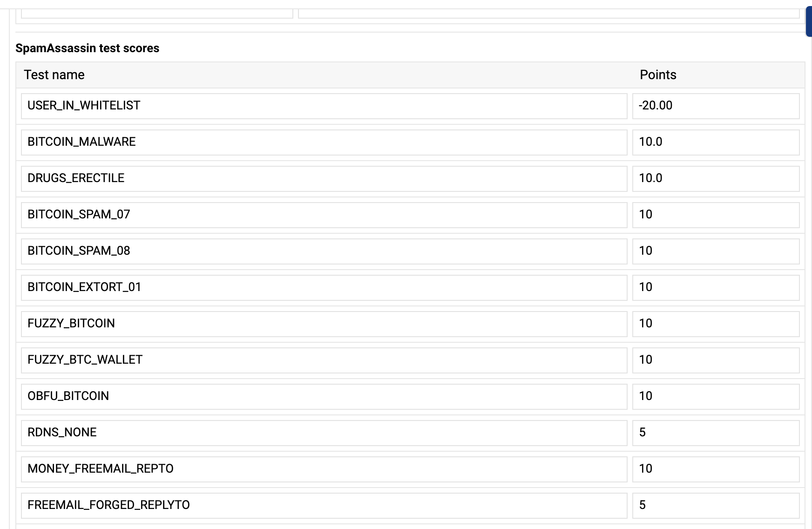Click the points field for BITCOIN_EXTORT_01
Screen dimensions: 812x529
pos(715,287)
